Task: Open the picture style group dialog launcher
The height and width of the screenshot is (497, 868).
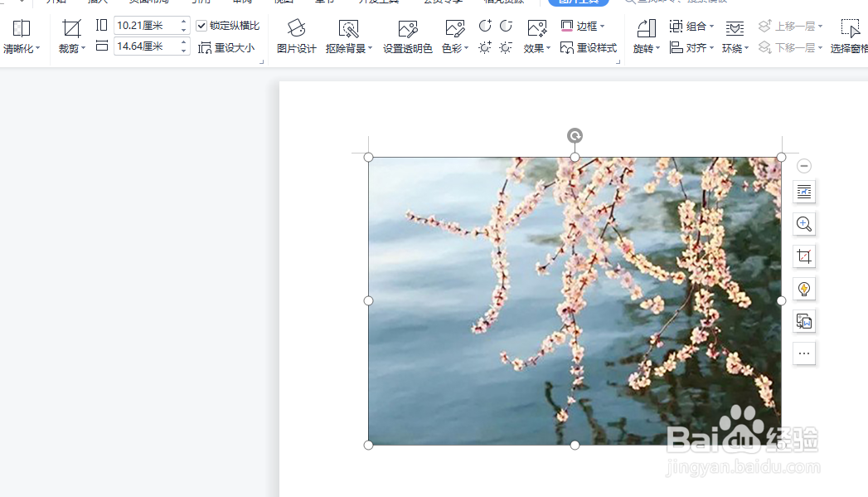Action: (x=618, y=62)
